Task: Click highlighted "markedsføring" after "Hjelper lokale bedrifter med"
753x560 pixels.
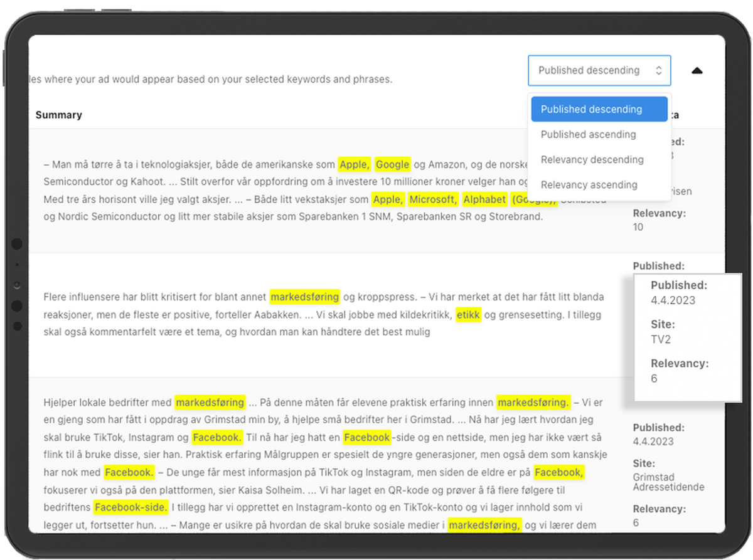Action: pyautogui.click(x=210, y=402)
